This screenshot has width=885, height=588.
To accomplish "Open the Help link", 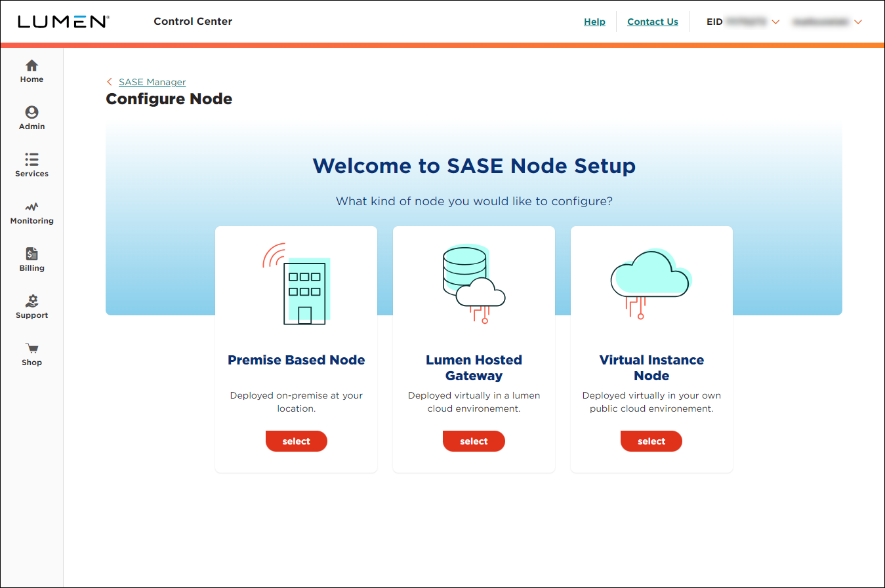I will pyautogui.click(x=594, y=21).
